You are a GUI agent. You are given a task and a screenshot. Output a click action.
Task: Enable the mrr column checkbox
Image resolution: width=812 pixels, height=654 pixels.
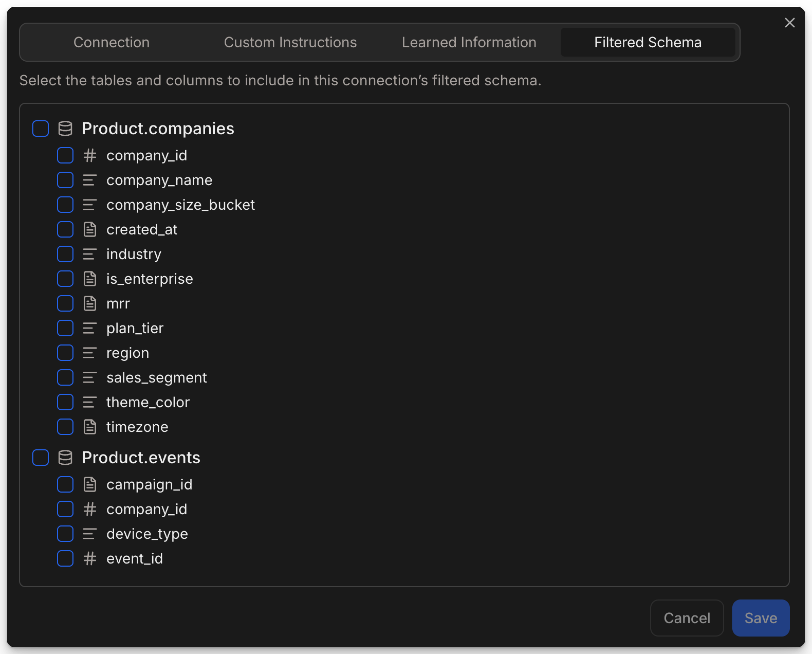tap(65, 303)
